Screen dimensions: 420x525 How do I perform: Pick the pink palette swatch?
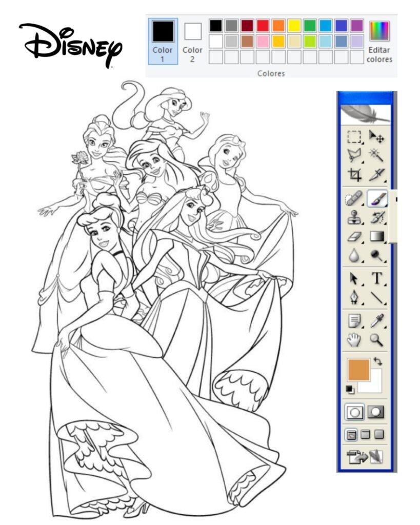[x=263, y=42]
